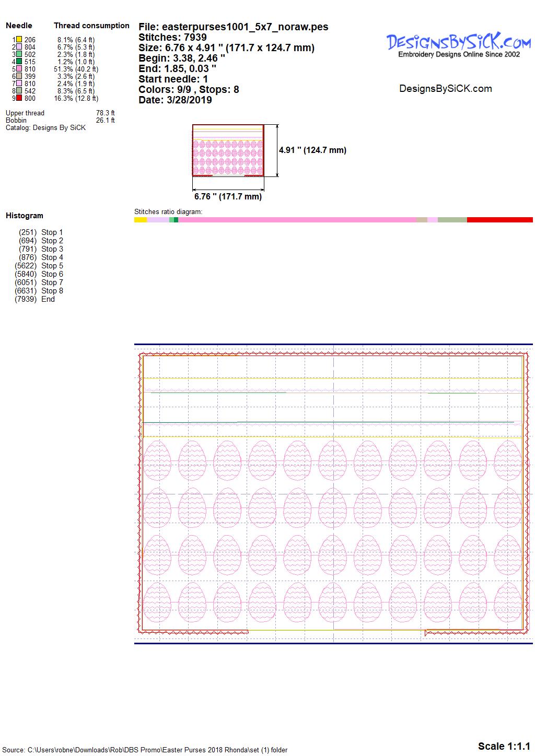
Task: Click the yellow needle 1 swatch for thread 206
Action: pos(19,40)
